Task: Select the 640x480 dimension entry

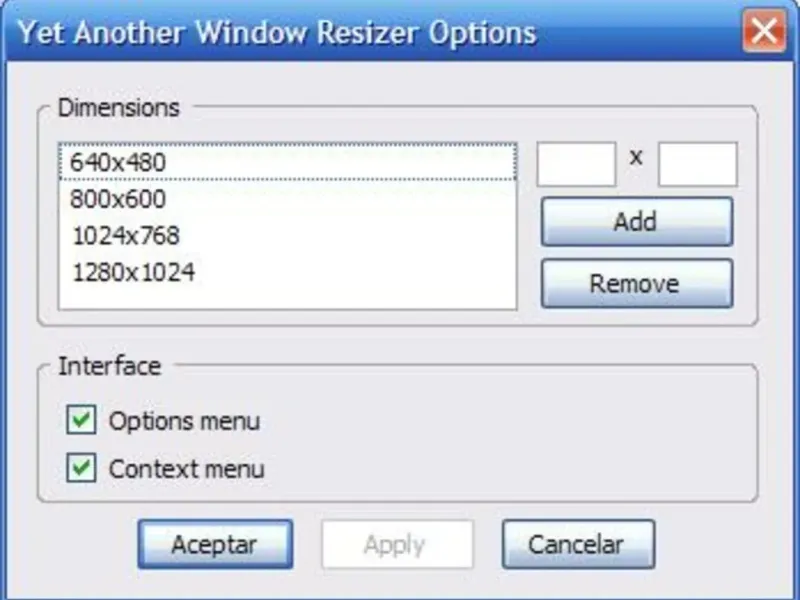Action: 288,162
